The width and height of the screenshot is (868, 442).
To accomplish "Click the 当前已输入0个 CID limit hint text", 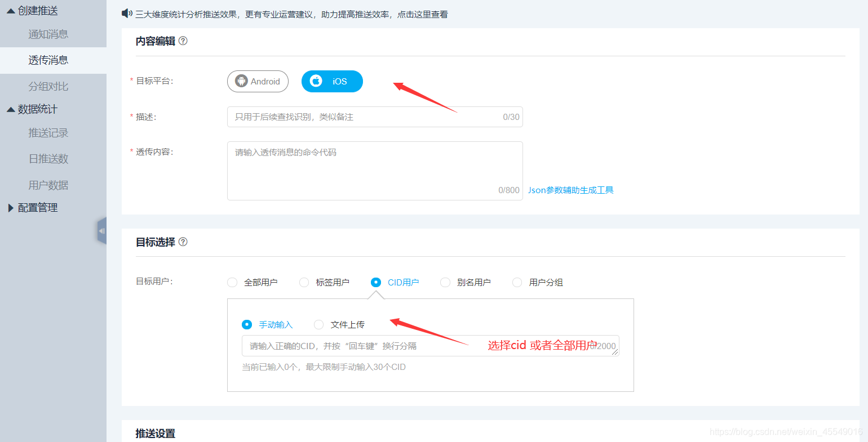I will tap(324, 367).
